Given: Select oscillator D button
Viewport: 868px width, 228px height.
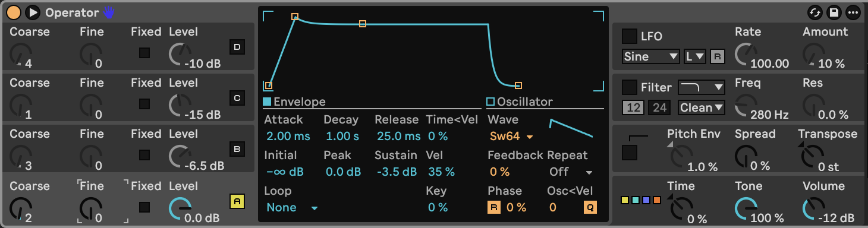Looking at the screenshot, I should coord(237,47).
